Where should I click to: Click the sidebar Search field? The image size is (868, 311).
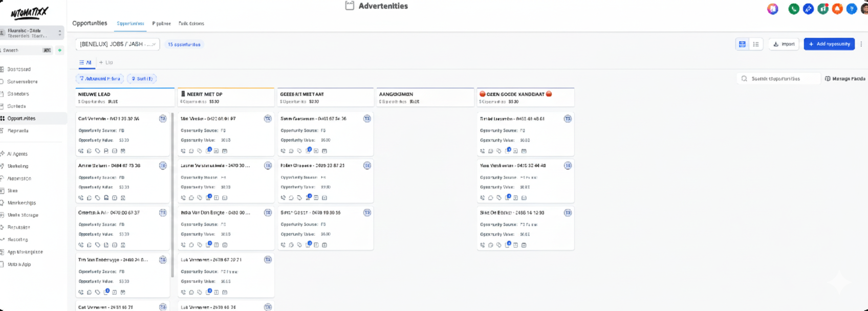pos(27,50)
